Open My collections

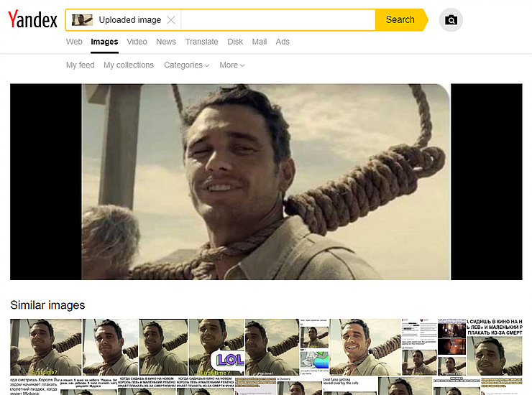pyautogui.click(x=129, y=65)
